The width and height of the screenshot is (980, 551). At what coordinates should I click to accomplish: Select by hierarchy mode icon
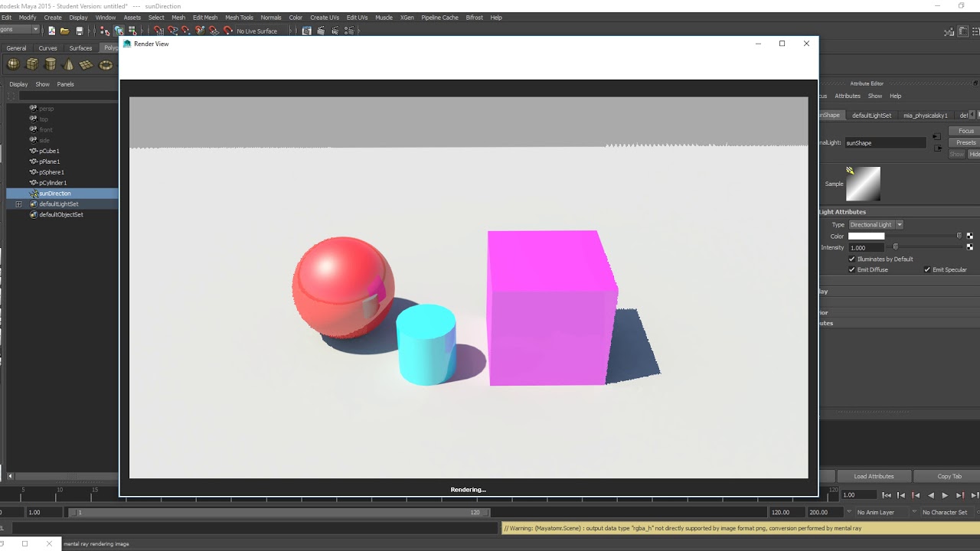tap(104, 31)
